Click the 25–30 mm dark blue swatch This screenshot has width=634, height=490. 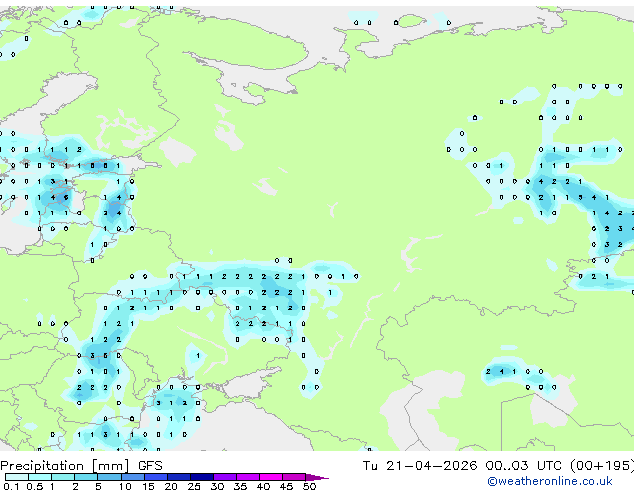coord(202,477)
